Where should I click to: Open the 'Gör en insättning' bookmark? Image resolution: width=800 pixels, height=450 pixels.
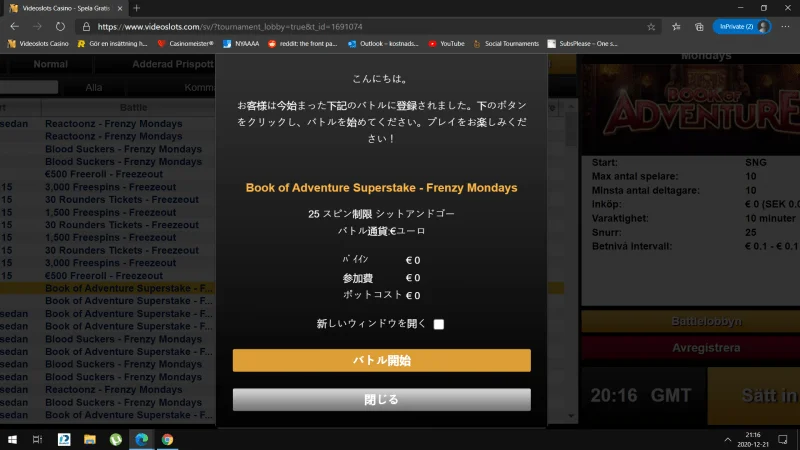(112, 44)
